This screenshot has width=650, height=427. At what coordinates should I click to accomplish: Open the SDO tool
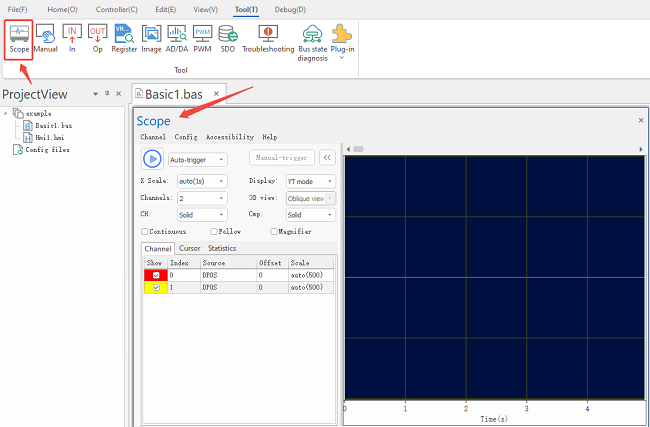[228, 40]
